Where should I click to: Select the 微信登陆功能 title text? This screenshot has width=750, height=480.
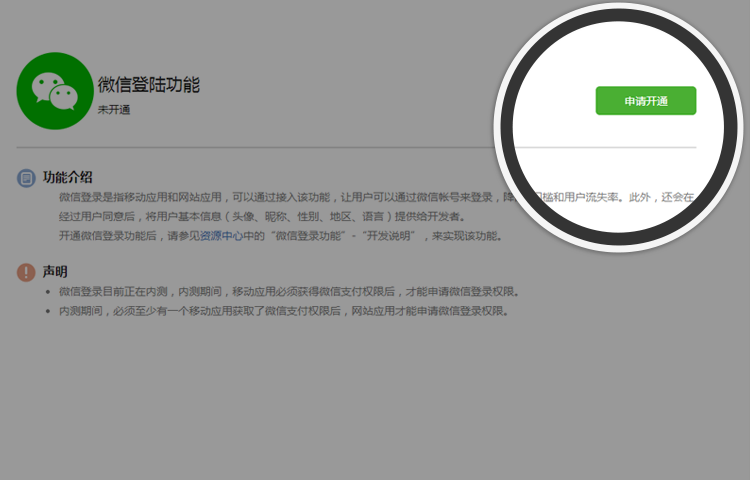(148, 84)
